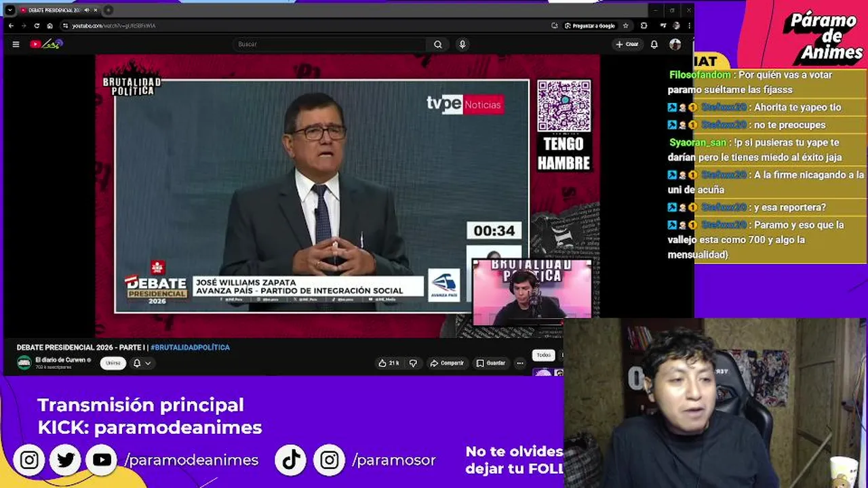The width and height of the screenshot is (868, 488).
Task: Click the QR code in the video
Action: click(x=564, y=106)
